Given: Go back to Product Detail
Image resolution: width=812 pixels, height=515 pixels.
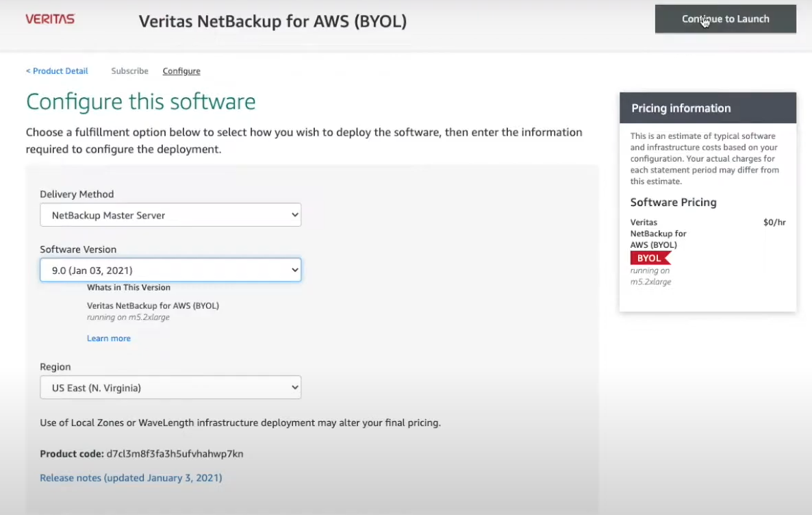Looking at the screenshot, I should click(x=57, y=71).
